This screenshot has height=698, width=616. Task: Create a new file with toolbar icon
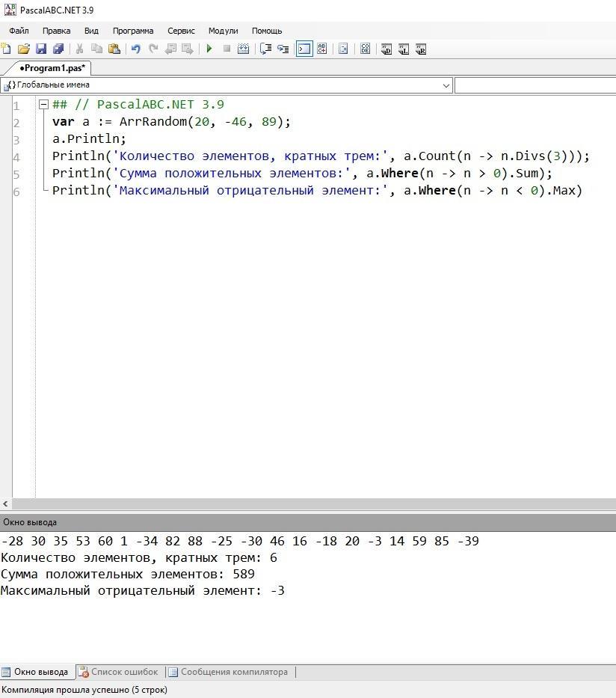pyautogui.click(x=6, y=49)
